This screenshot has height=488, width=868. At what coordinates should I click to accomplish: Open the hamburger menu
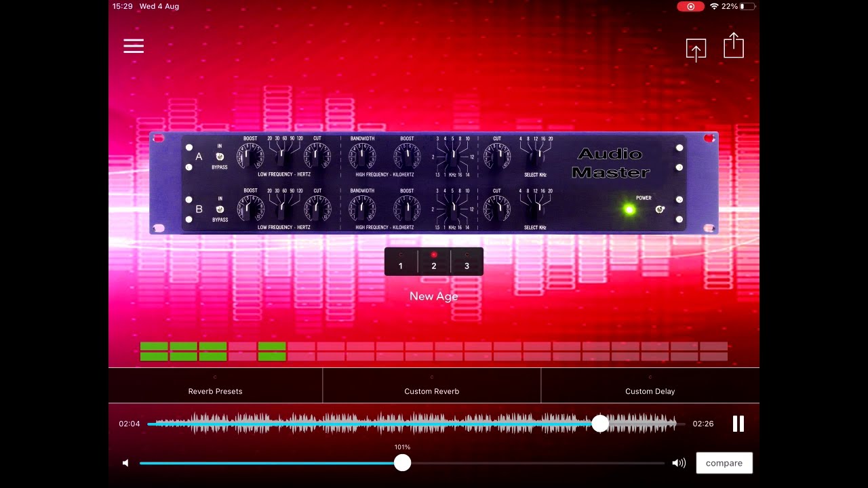coord(134,46)
